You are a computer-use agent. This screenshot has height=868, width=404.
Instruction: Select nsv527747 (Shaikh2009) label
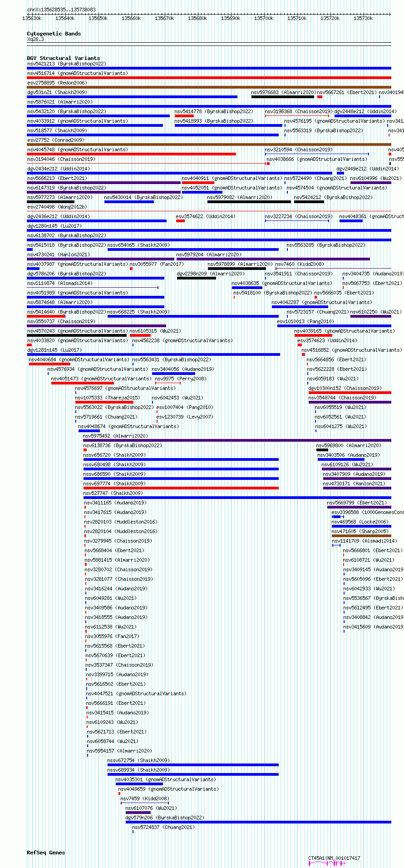(x=113, y=493)
